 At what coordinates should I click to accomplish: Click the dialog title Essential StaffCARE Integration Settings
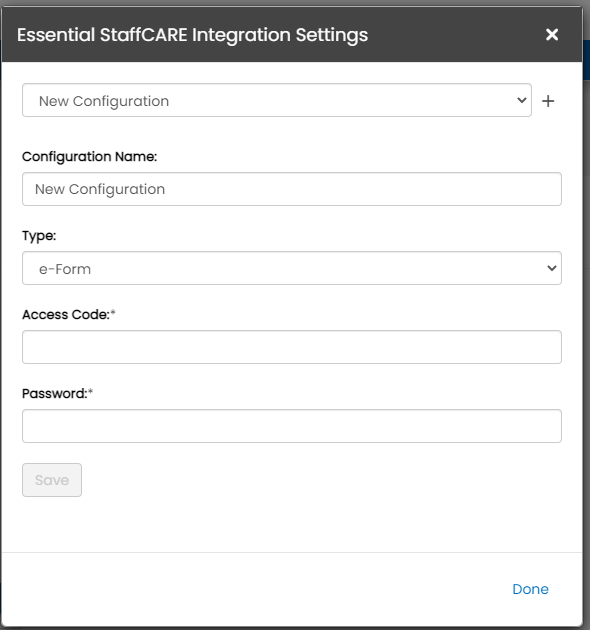192,35
